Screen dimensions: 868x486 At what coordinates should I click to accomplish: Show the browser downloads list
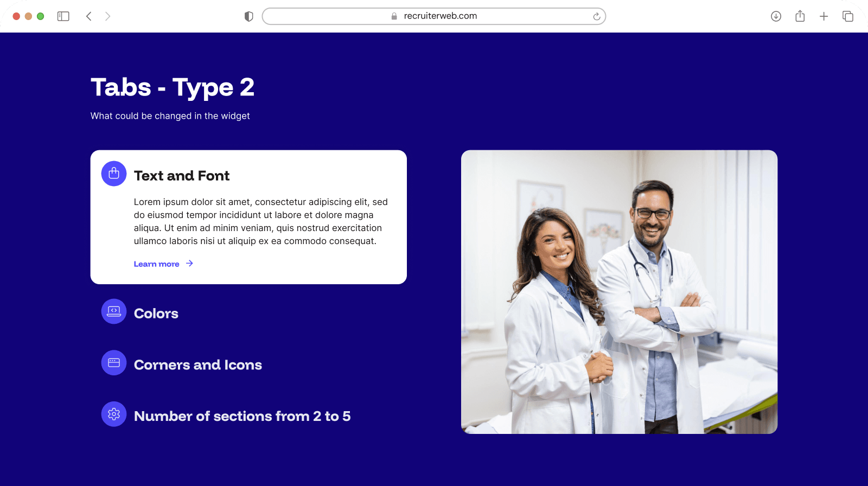click(776, 16)
